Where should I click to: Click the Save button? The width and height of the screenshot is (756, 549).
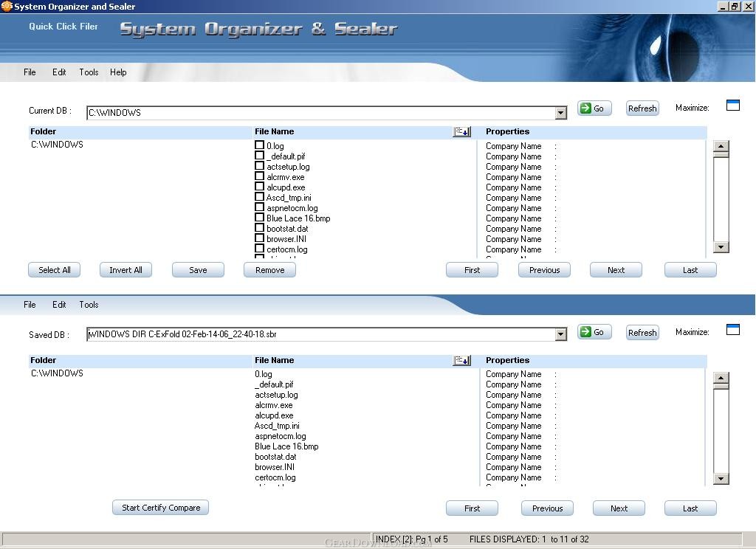(198, 270)
